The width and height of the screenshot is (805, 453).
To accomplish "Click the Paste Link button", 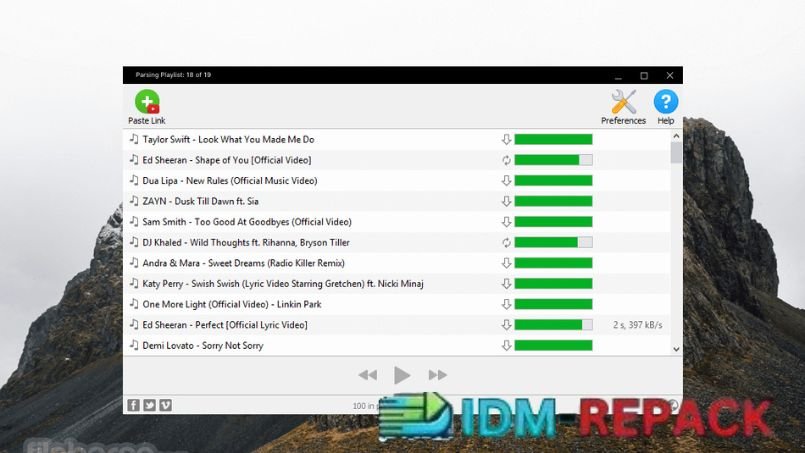I will tap(147, 107).
